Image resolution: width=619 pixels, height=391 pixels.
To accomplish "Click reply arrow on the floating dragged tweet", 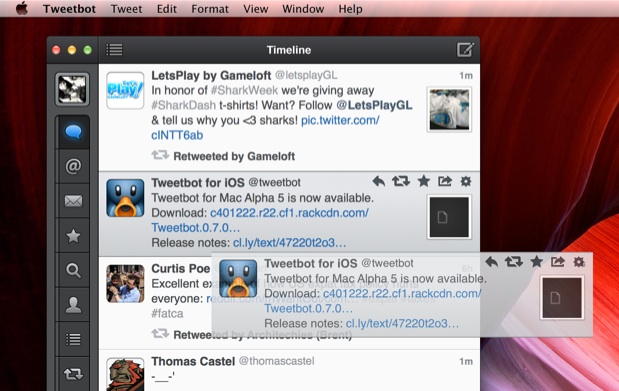I will click(x=491, y=262).
